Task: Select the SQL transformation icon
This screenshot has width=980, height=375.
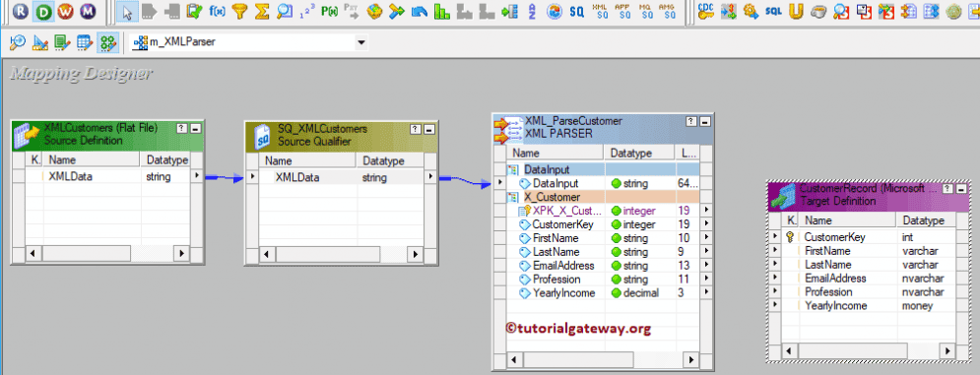Action: point(773,11)
